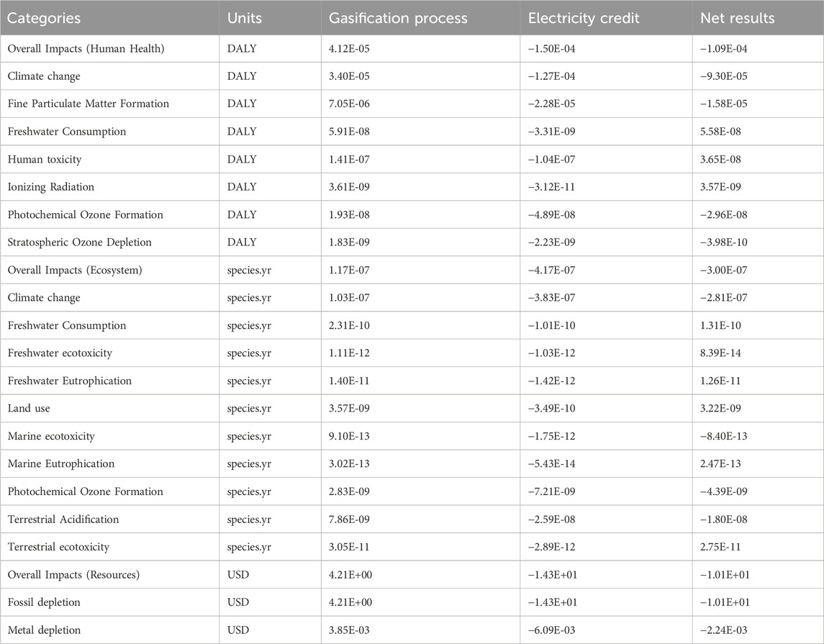Click the Marine Eutrophication row label
Viewport: 824px width, 644px height.
62,464
